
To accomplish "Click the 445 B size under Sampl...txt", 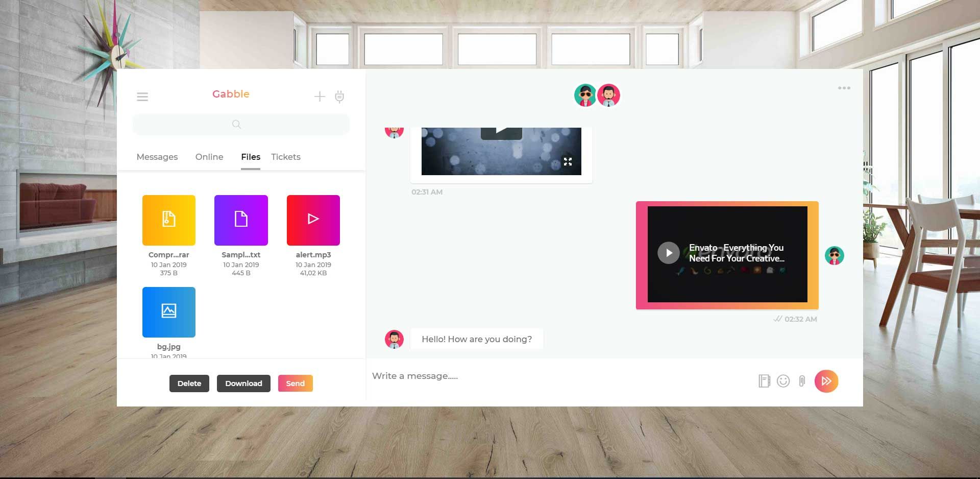I will click(x=241, y=273).
